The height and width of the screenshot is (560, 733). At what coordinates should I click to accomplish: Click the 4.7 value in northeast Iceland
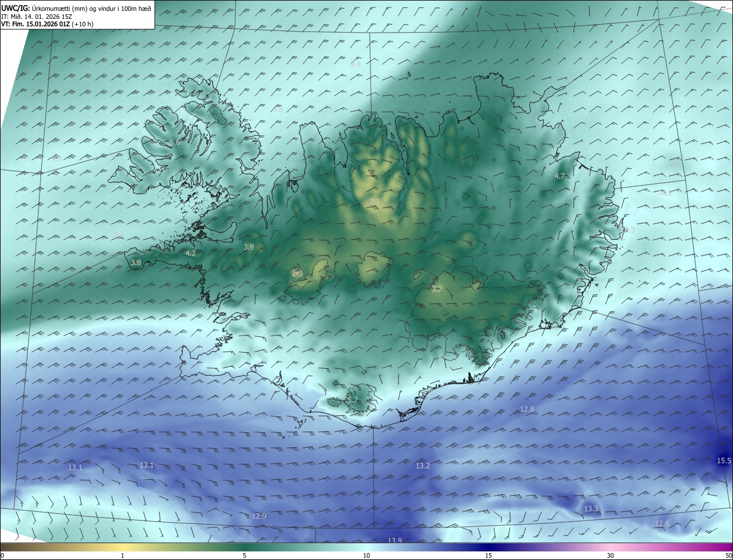tap(560, 176)
